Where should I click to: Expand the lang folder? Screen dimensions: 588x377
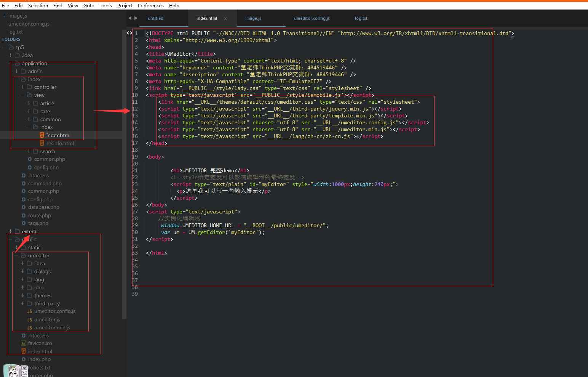[x=23, y=279]
